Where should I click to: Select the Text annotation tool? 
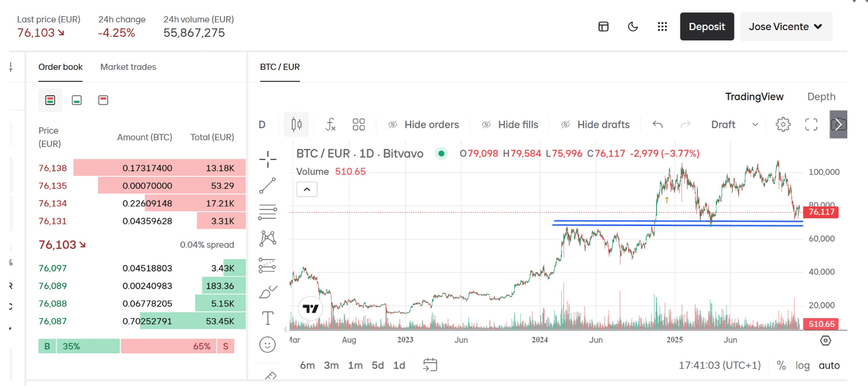click(268, 318)
